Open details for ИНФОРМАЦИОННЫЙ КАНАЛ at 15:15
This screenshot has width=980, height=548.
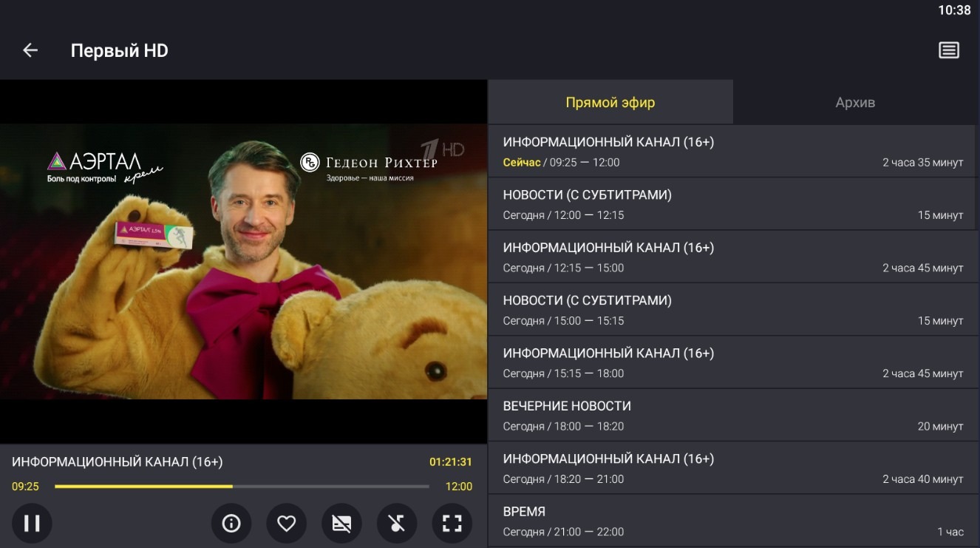tap(733, 362)
